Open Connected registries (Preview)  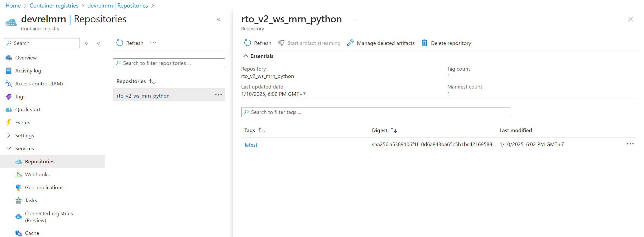pyautogui.click(x=49, y=217)
